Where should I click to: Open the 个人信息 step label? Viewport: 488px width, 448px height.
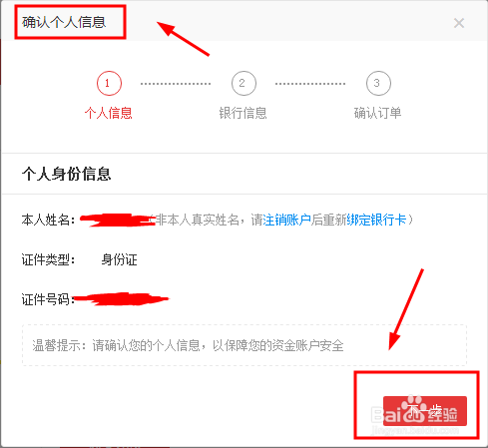point(109,113)
